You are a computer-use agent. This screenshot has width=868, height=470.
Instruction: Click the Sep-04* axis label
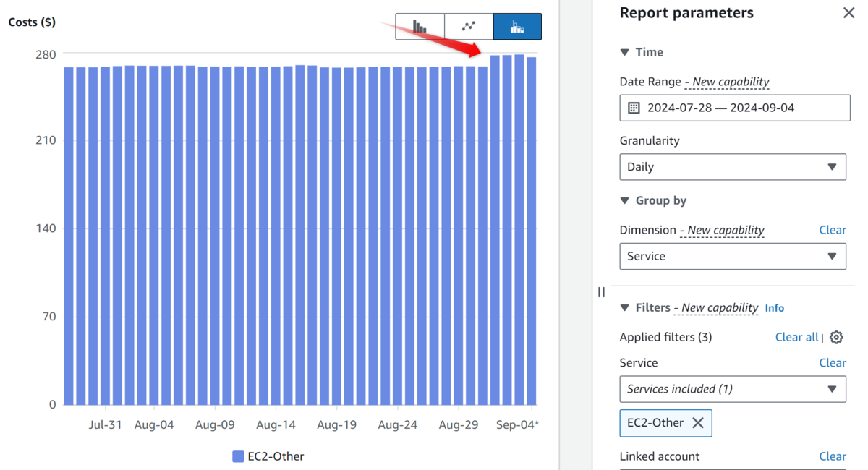point(516,424)
